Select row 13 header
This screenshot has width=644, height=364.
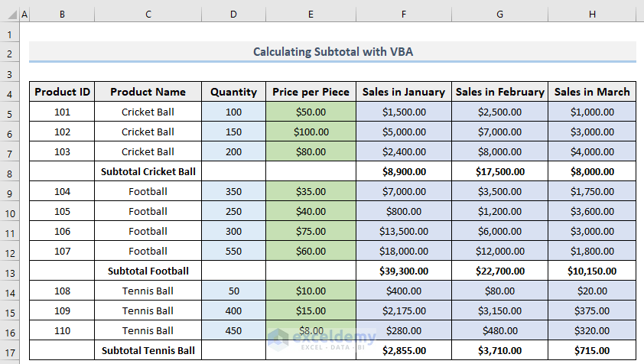point(10,271)
